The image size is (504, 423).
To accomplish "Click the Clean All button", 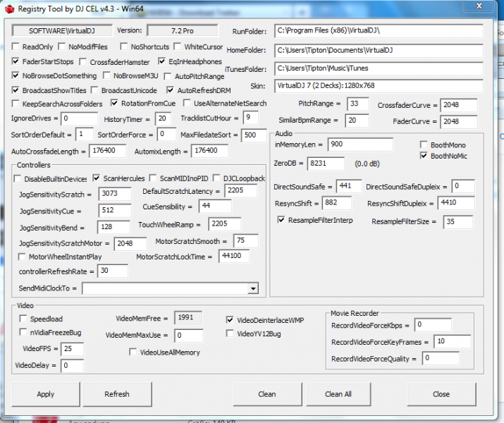I will (338, 394).
